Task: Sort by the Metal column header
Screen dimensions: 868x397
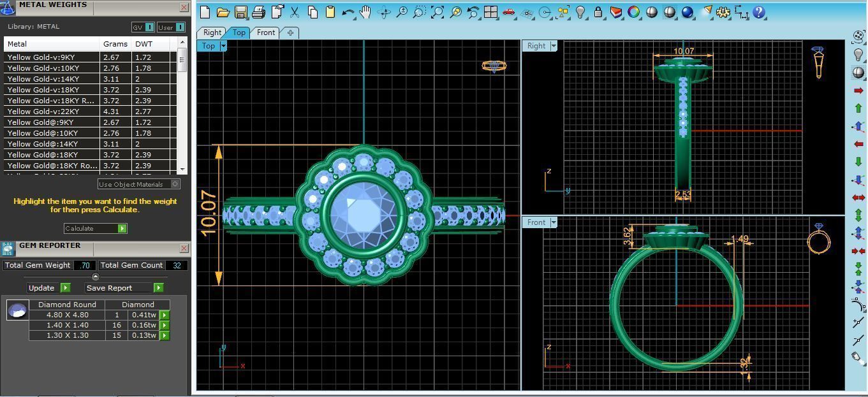Action: point(52,44)
